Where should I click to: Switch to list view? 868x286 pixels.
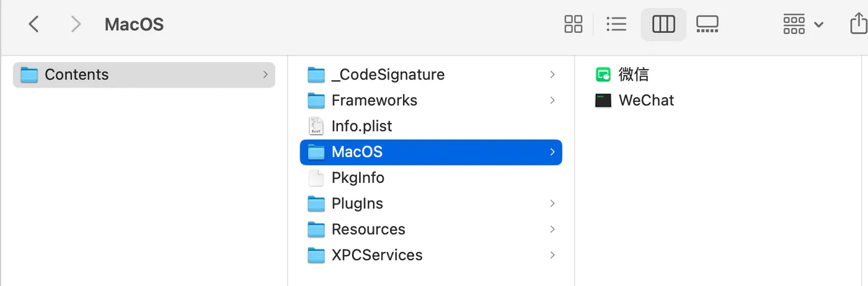[x=616, y=24]
